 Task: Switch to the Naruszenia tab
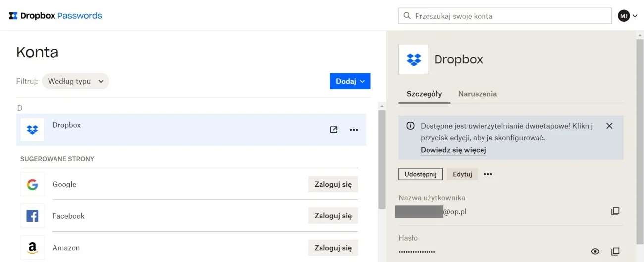[478, 94]
